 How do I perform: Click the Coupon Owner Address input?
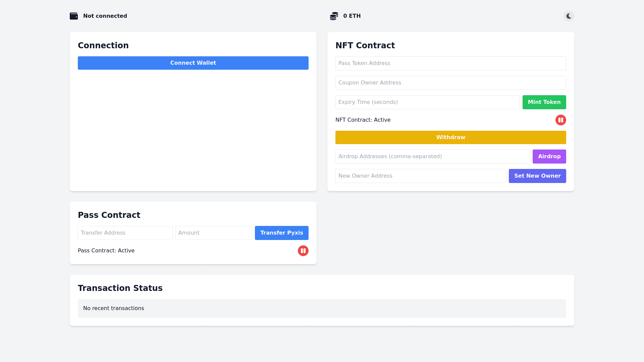[450, 83]
